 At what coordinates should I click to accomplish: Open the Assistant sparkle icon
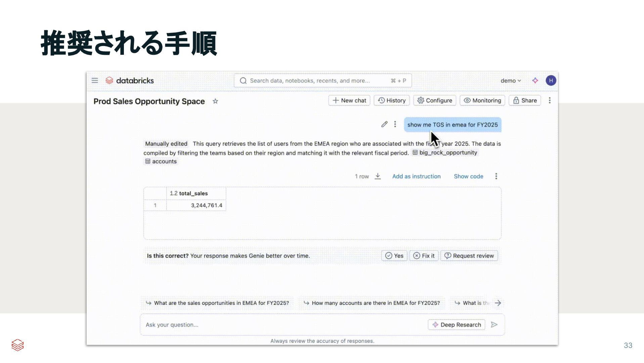(x=535, y=81)
